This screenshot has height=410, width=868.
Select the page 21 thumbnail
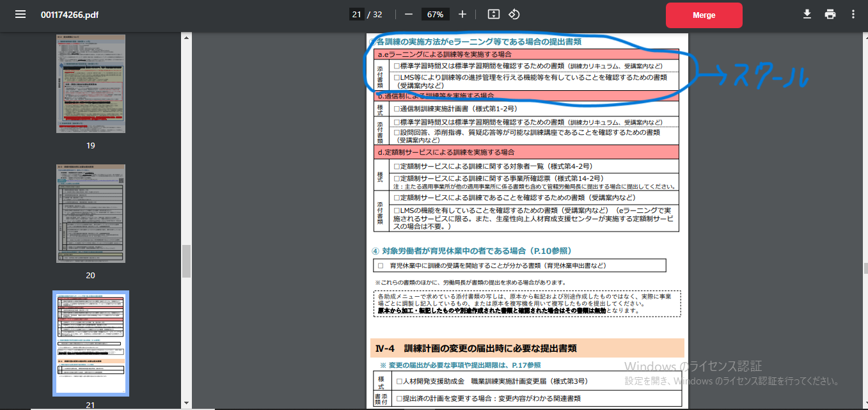point(91,343)
